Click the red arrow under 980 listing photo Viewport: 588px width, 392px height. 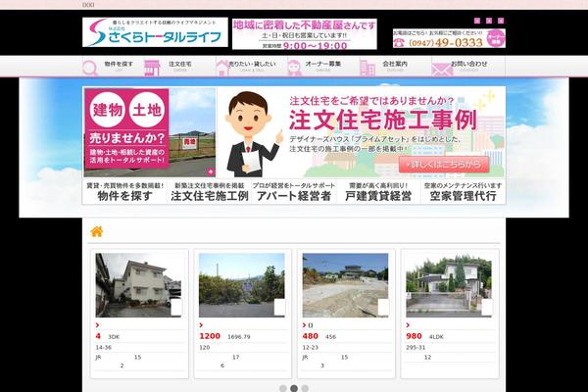[x=408, y=325]
